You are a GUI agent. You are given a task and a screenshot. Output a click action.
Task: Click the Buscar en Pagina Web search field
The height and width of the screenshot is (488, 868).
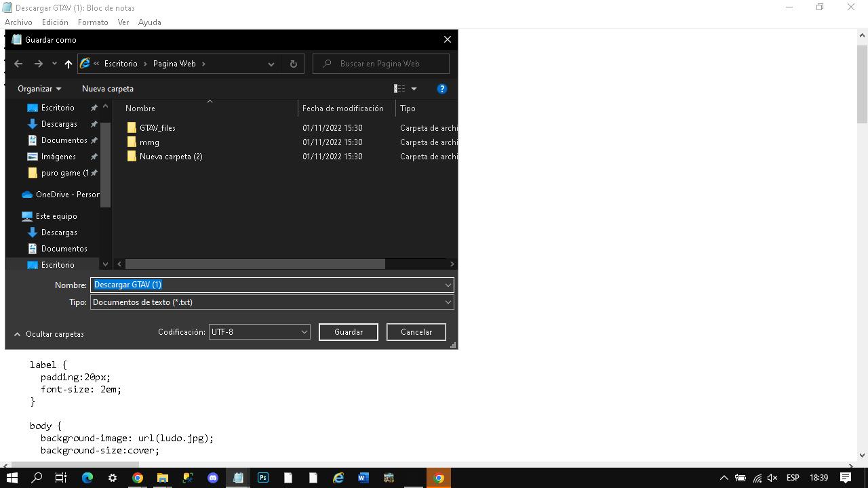[x=387, y=64]
